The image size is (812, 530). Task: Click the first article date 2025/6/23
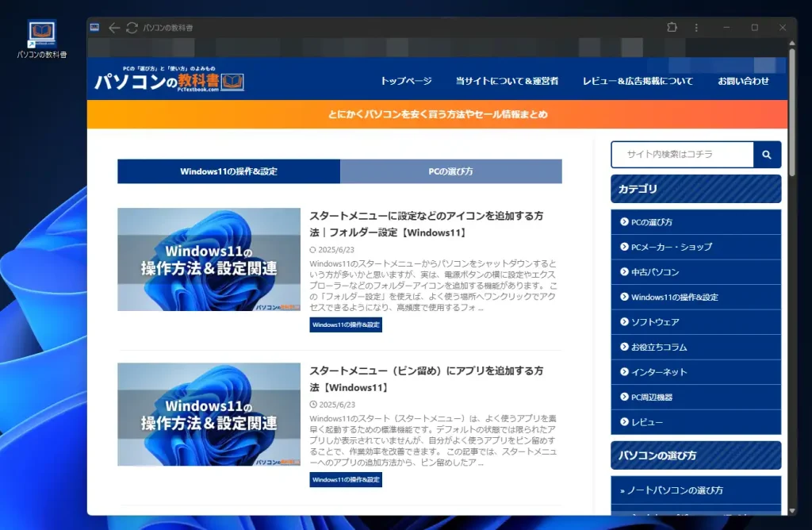332,250
